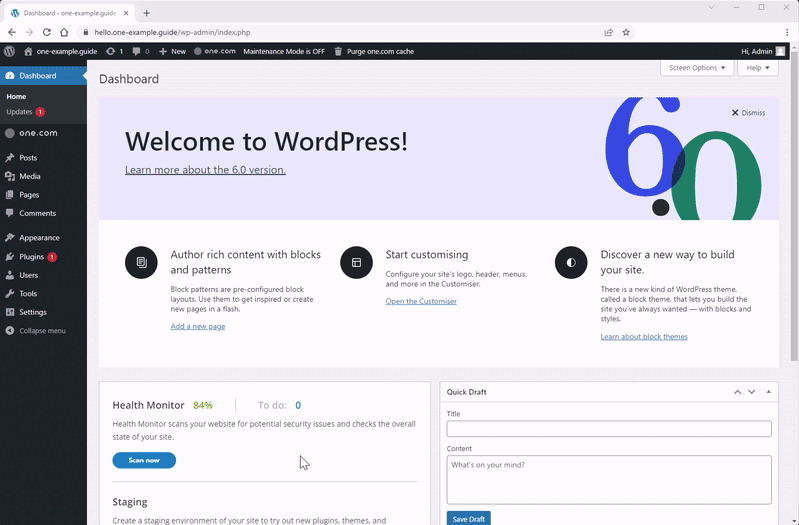Go to Media library in sidebar
Viewport: 799px width, 525px height.
[29, 176]
